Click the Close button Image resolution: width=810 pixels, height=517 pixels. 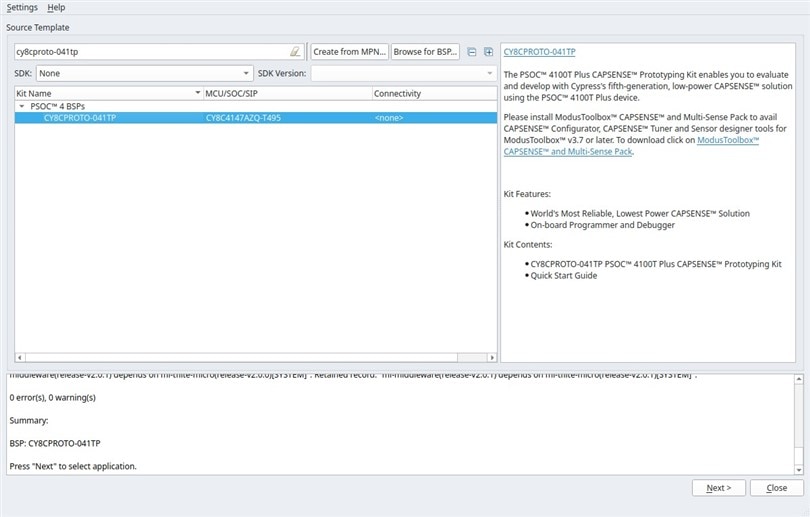pyautogui.click(x=777, y=488)
